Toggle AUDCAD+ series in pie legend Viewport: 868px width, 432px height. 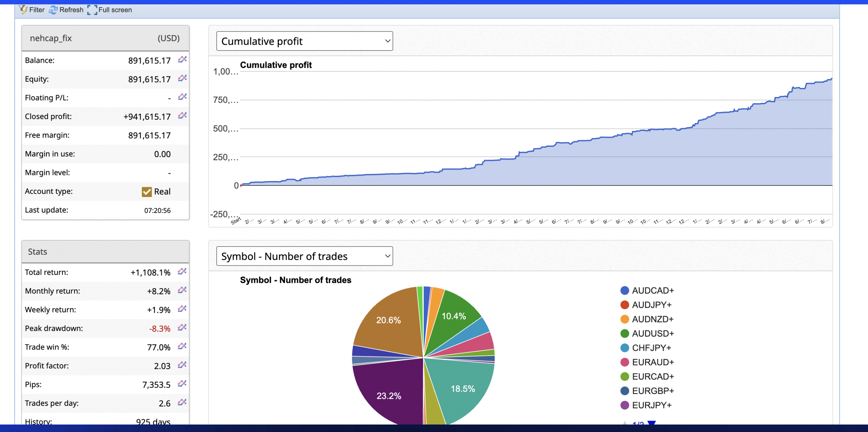(x=652, y=291)
